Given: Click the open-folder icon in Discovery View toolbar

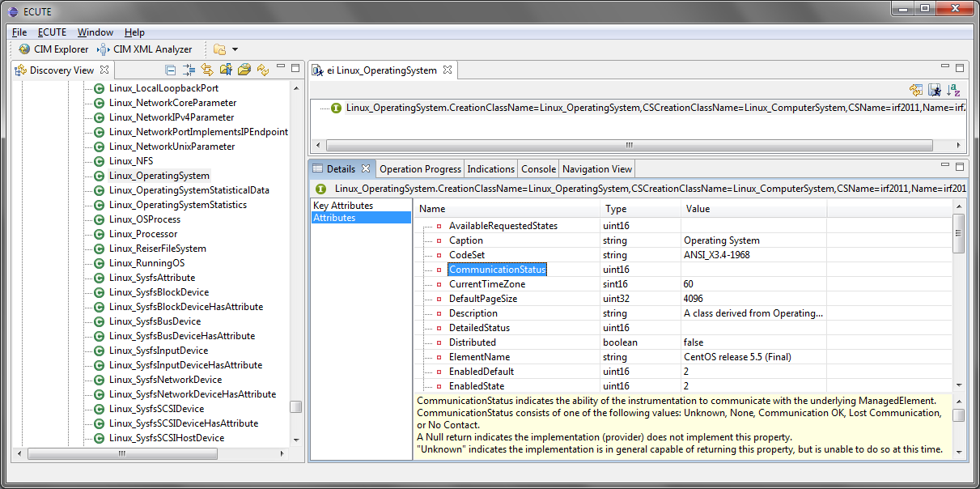Looking at the screenshot, I should (244, 70).
